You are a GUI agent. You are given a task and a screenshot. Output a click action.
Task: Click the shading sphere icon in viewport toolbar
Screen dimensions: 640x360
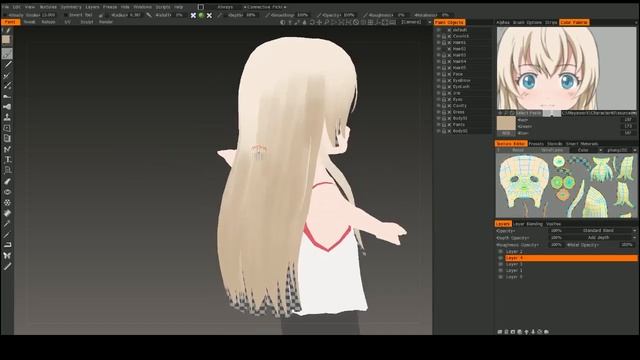tap(282, 22)
